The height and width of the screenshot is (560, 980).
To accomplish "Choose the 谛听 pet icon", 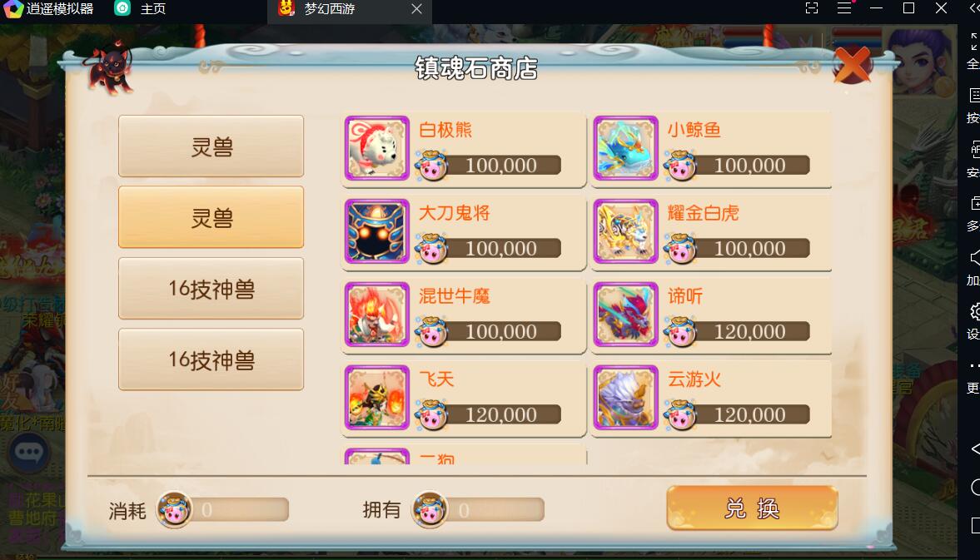I will click(x=625, y=314).
